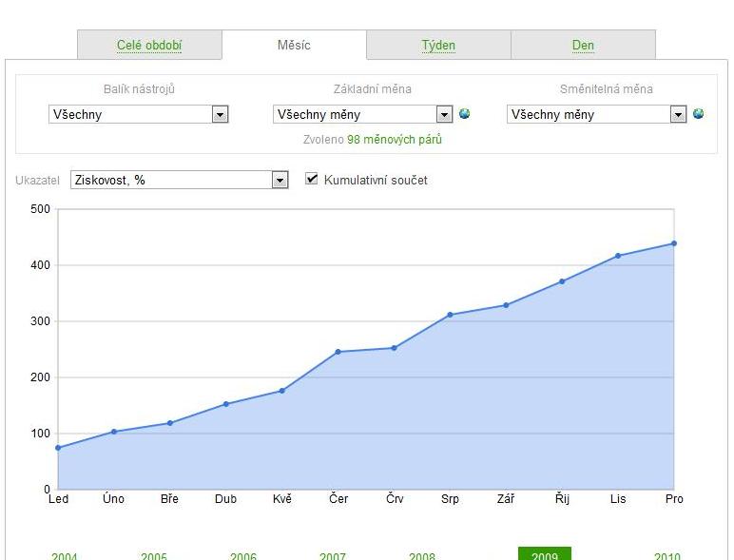Screen dimensions: 734x560
Task: Switch to the Celé období tab
Action: pos(149,46)
